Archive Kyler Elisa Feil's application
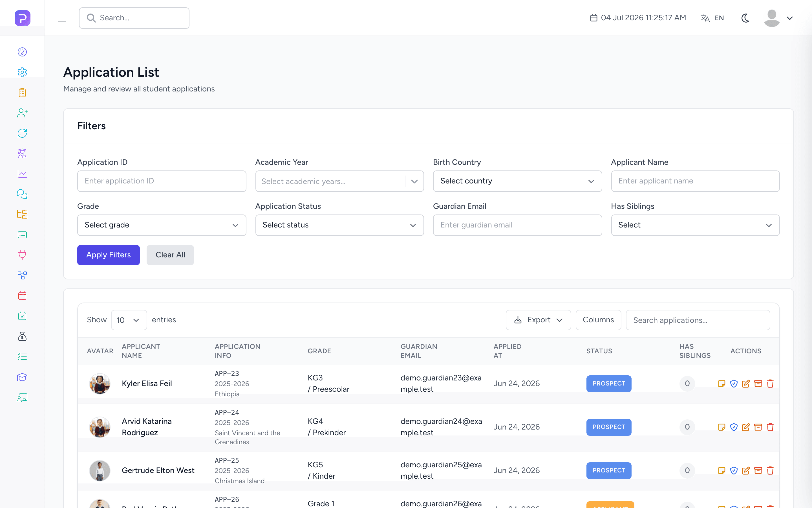This screenshot has width=812, height=508. click(758, 383)
